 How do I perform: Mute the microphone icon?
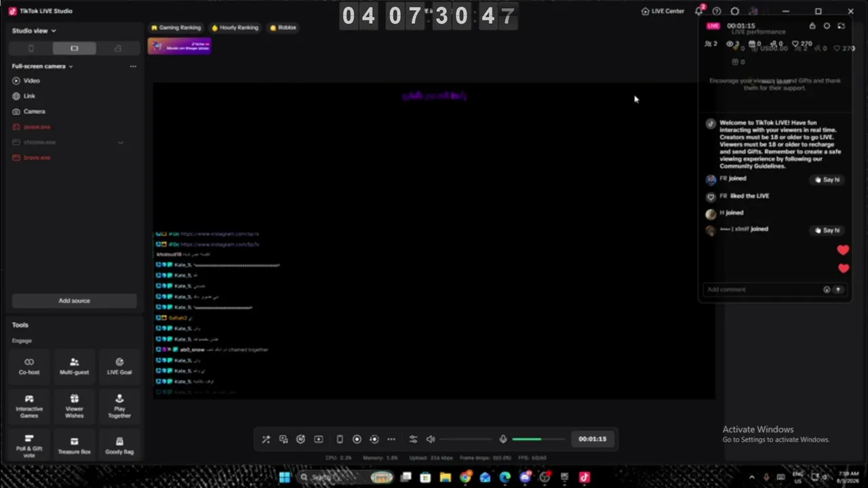(503, 439)
